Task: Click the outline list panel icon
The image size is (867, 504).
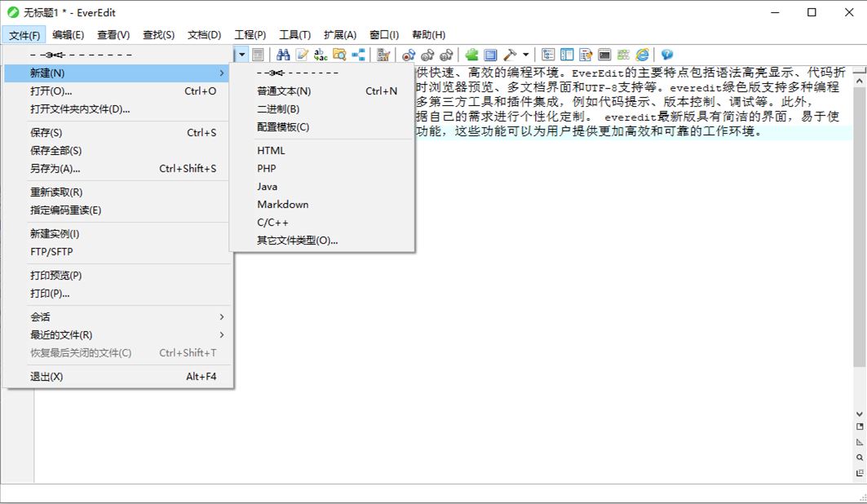Action: coord(548,55)
